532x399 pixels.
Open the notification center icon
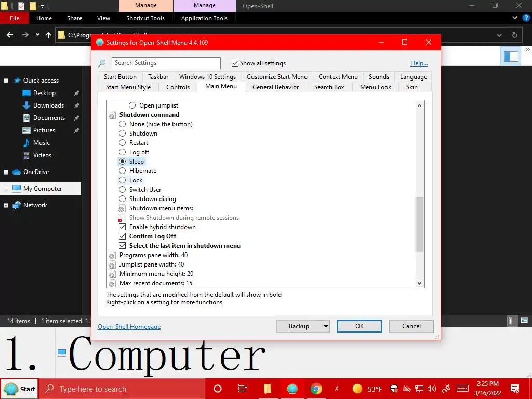[x=515, y=389]
